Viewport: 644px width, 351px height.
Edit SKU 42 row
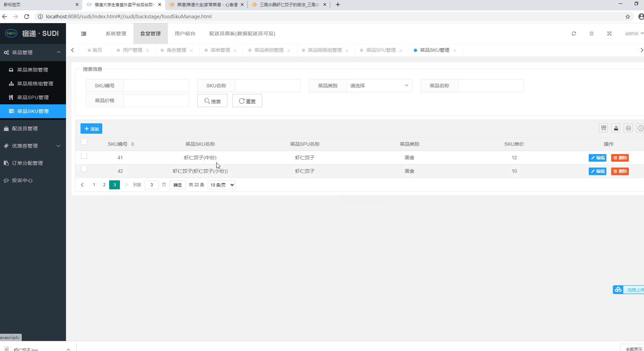597,171
